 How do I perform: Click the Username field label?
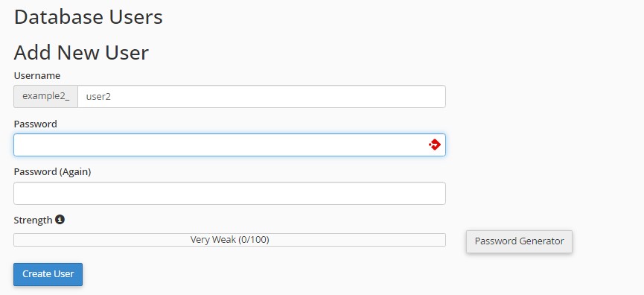click(37, 75)
